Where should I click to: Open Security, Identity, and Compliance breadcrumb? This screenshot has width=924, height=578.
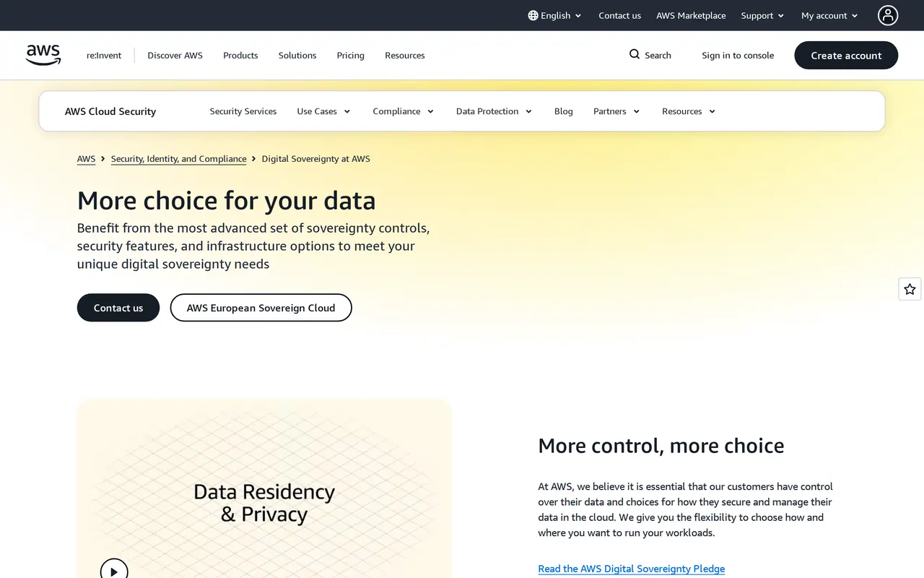(x=179, y=159)
